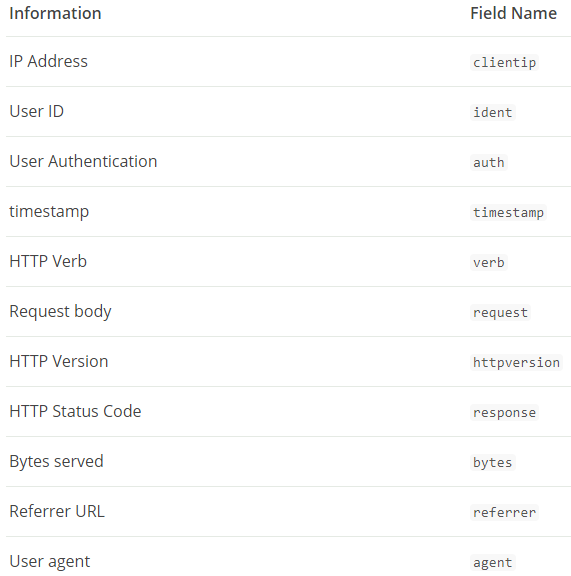Click the auth field name

click(489, 162)
